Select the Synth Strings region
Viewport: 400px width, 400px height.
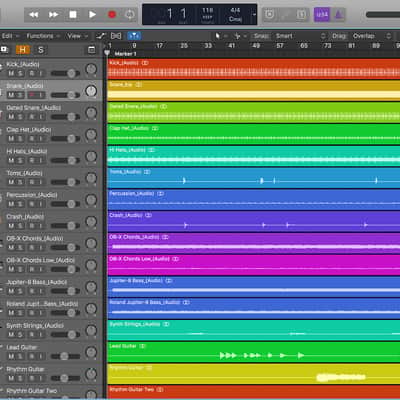pyautogui.click(x=254, y=331)
